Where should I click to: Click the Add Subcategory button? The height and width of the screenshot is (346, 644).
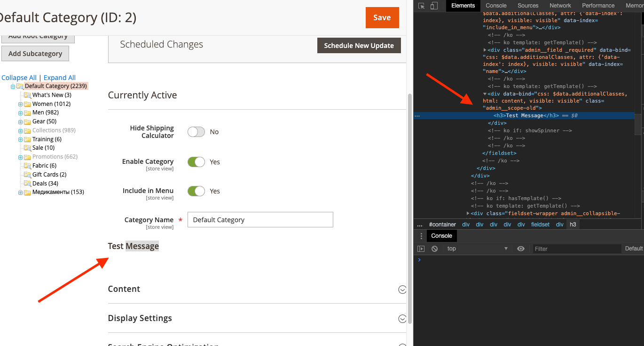pos(35,54)
